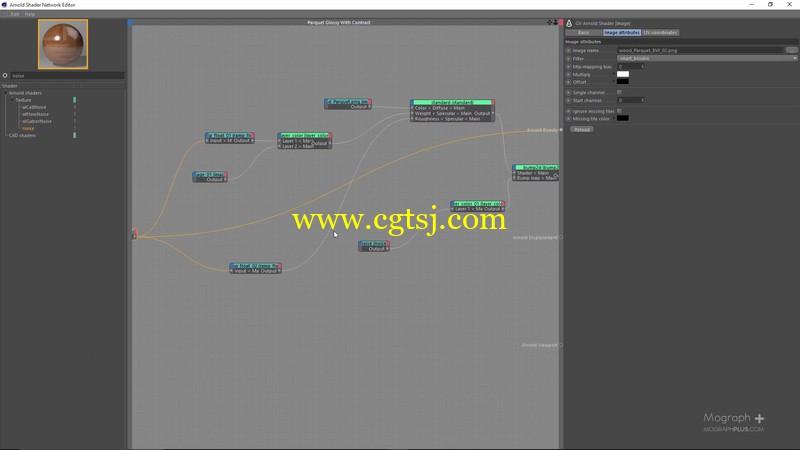The width and height of the screenshot is (800, 450).
Task: Click the search magnifier icon beside noise field
Action: point(5,76)
